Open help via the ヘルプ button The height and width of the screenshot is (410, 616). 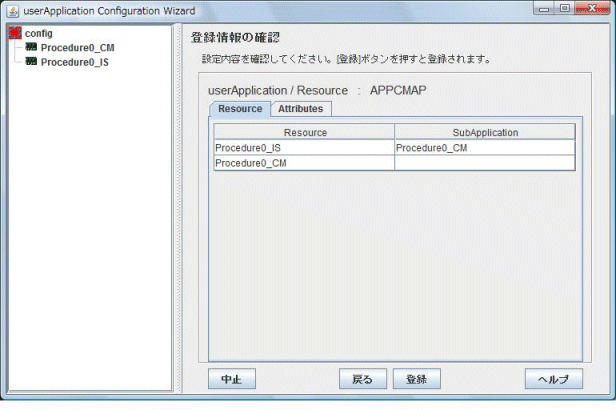553,379
